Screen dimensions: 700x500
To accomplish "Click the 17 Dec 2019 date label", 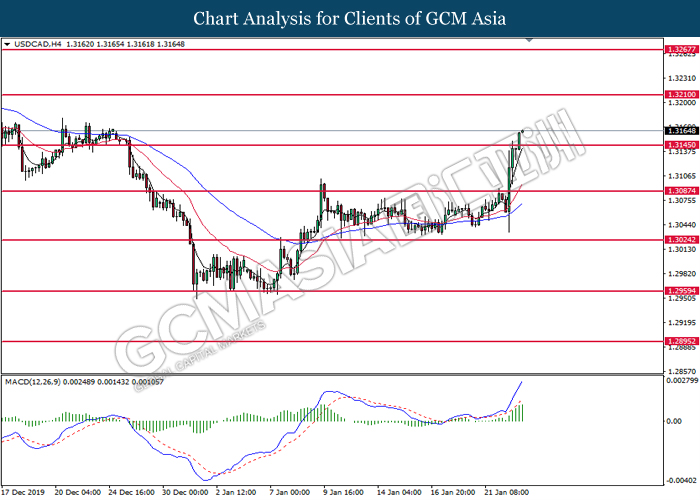I will [x=23, y=492].
